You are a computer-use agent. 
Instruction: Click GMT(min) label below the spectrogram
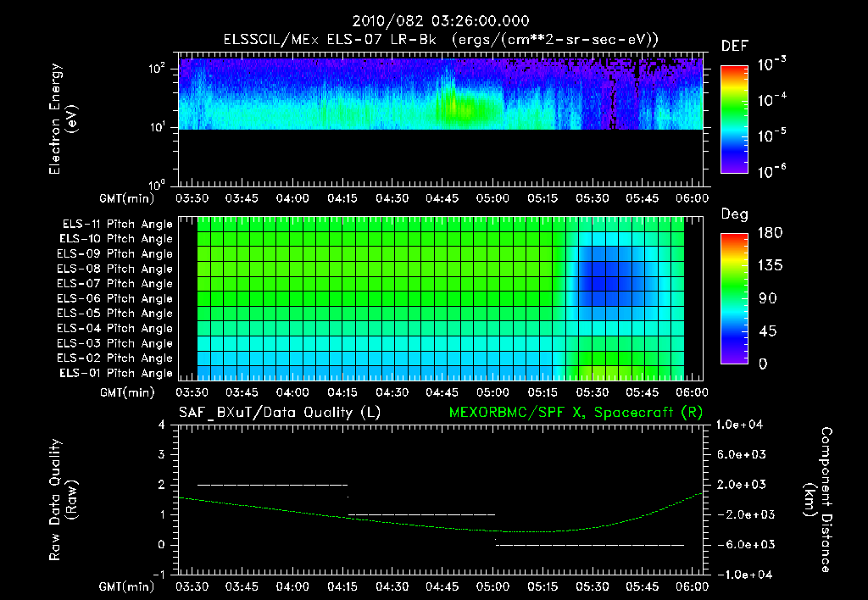pos(127,198)
